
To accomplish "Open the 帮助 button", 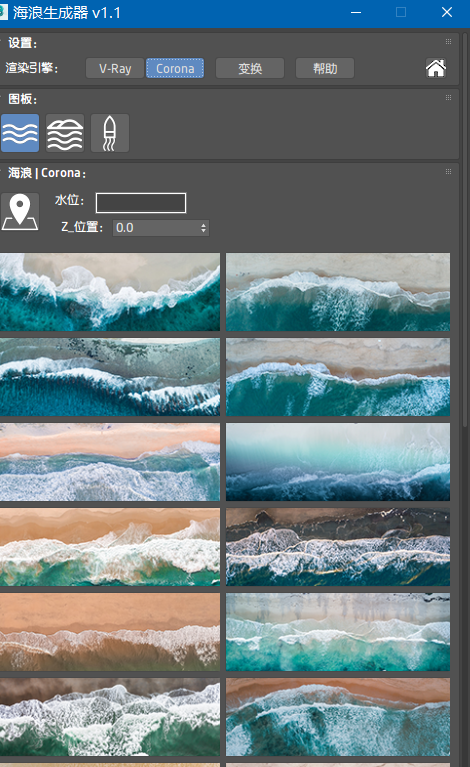I will click(x=325, y=68).
